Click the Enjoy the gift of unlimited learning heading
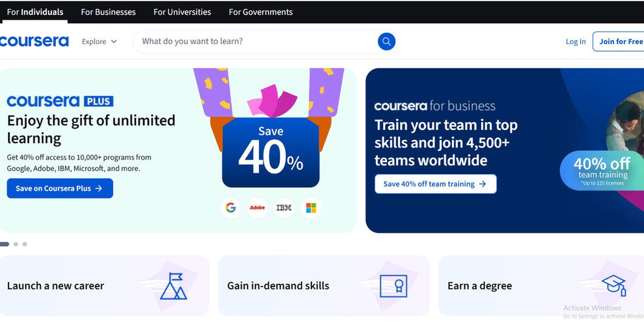 91,129
